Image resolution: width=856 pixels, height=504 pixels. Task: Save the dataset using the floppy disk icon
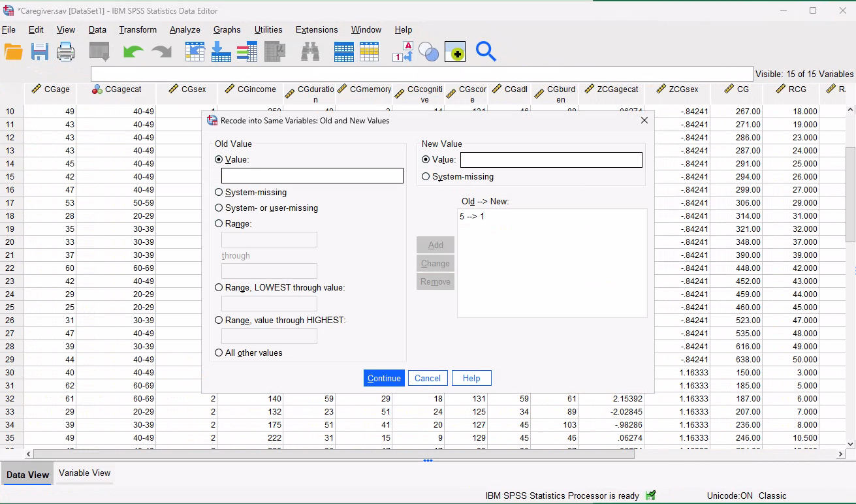[x=40, y=52]
